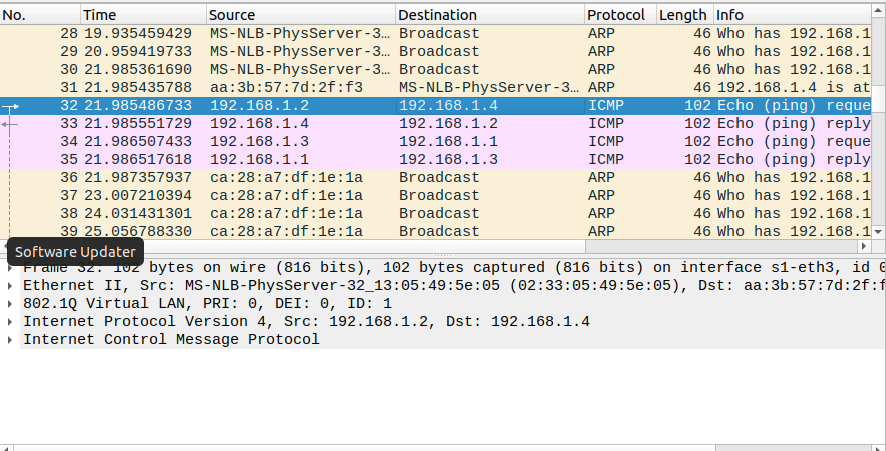Click the packet list scroll-right arrow

[866, 245]
